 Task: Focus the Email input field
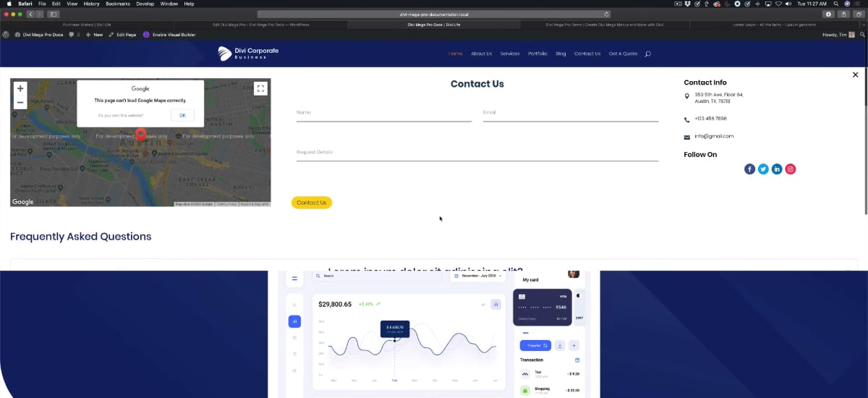570,113
